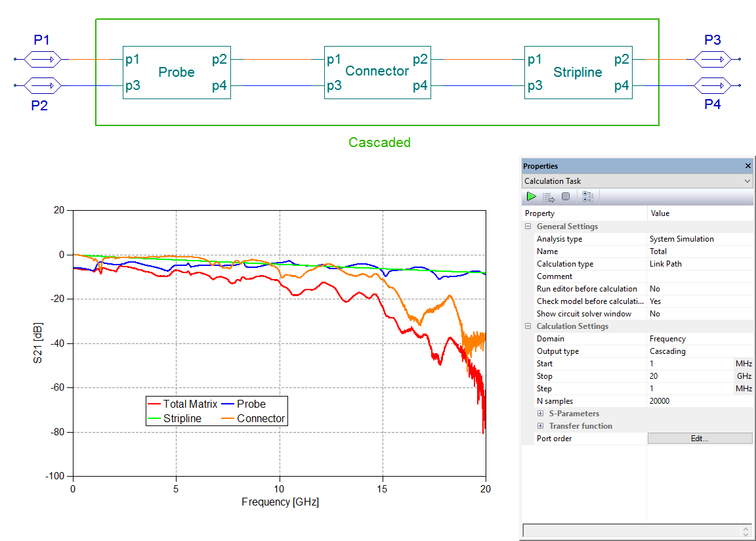Collapse the Calculation Settings section
Viewport: 756px width, 541px height.
[528, 326]
